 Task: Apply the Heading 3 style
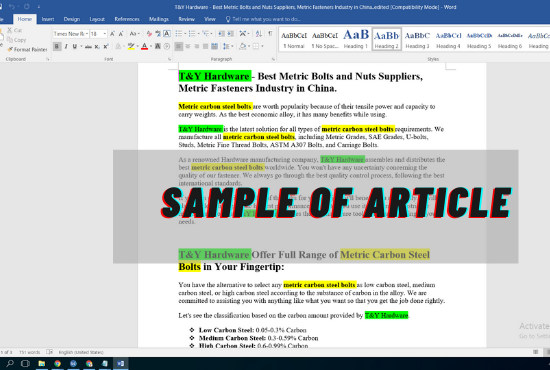tap(417, 39)
